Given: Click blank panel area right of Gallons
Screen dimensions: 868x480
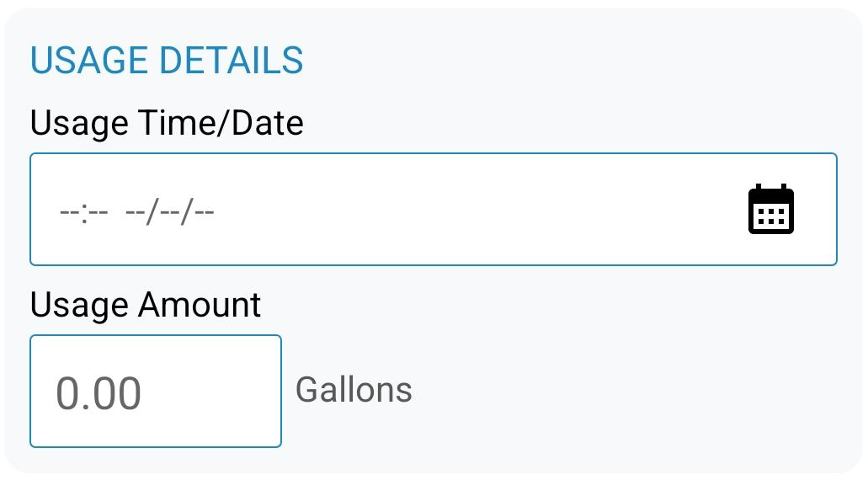Looking at the screenshot, I should 631,392.
